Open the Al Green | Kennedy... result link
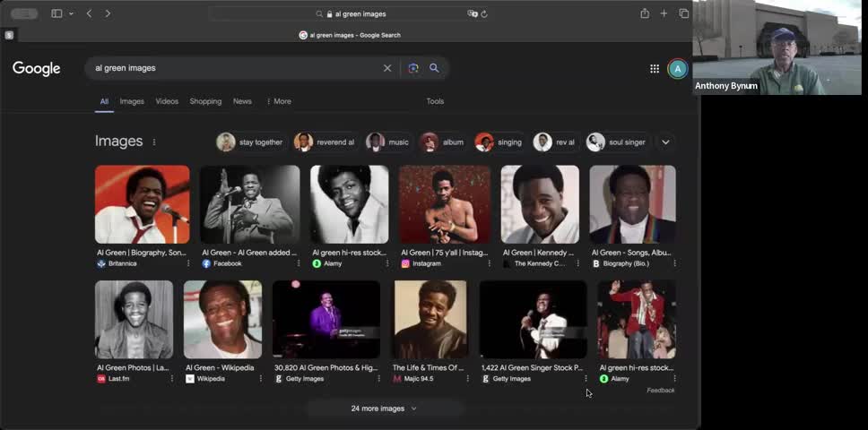This screenshot has width=868, height=430. pyautogui.click(x=538, y=253)
